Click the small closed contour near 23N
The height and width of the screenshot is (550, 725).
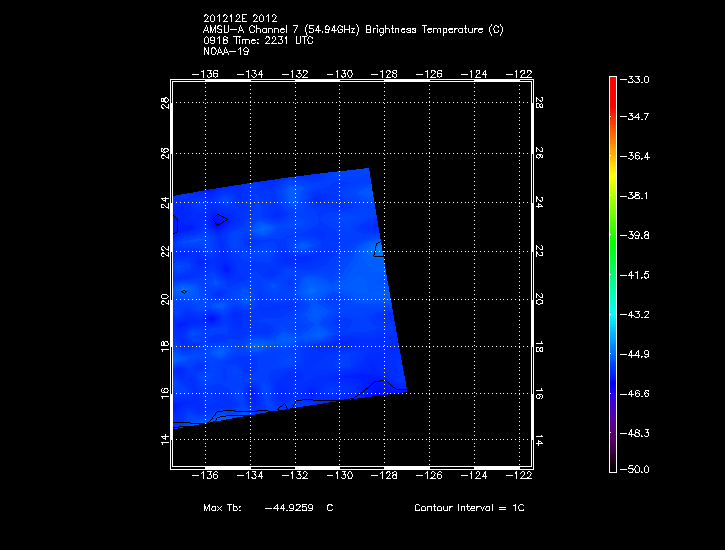[220, 218]
